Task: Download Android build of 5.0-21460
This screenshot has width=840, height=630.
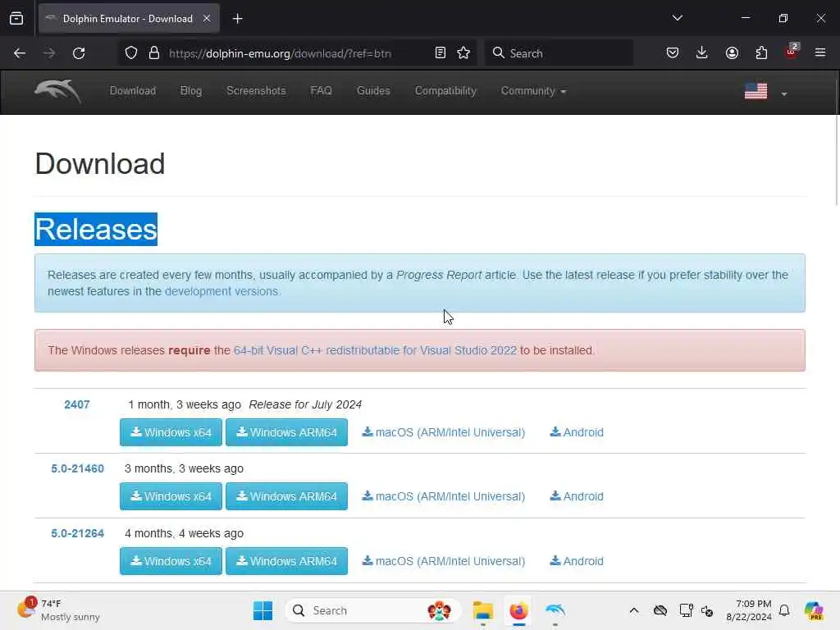Action: click(x=577, y=496)
